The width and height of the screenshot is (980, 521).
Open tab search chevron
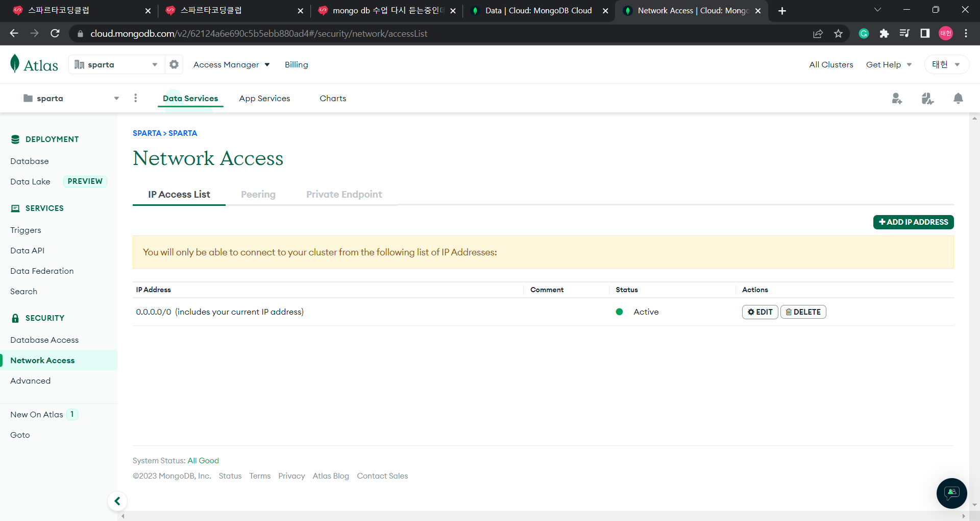pos(877,10)
